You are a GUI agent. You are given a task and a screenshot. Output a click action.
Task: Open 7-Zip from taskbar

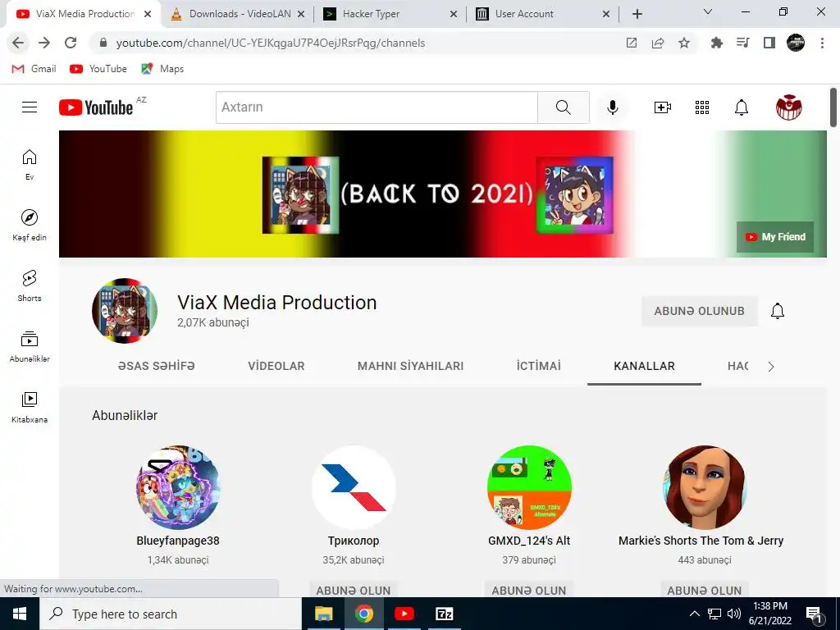444,614
